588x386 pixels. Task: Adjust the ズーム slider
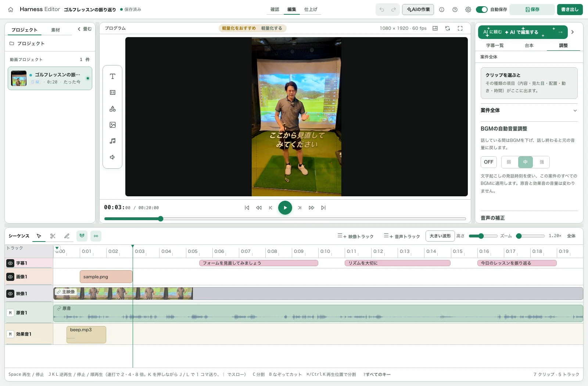(x=530, y=236)
